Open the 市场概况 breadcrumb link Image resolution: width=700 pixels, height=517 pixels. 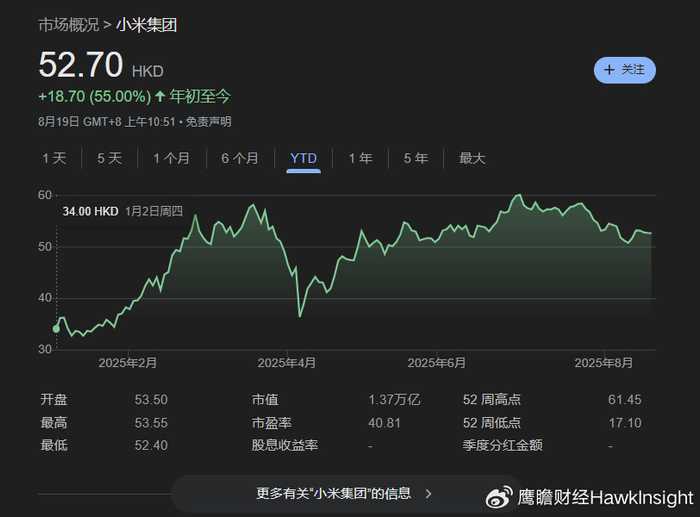point(68,25)
